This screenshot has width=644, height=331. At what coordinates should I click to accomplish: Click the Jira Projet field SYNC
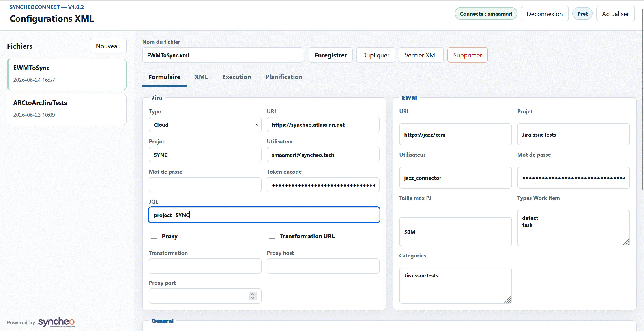click(x=205, y=155)
